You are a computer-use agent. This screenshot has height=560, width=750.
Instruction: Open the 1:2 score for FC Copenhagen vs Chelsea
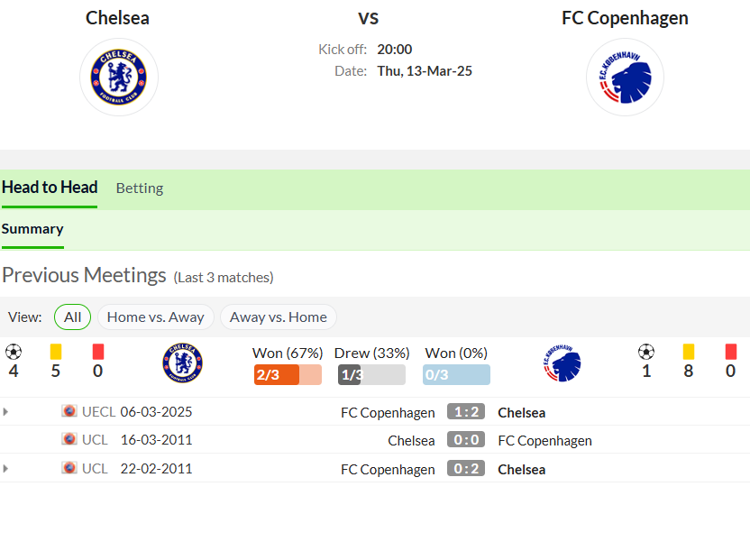(466, 411)
